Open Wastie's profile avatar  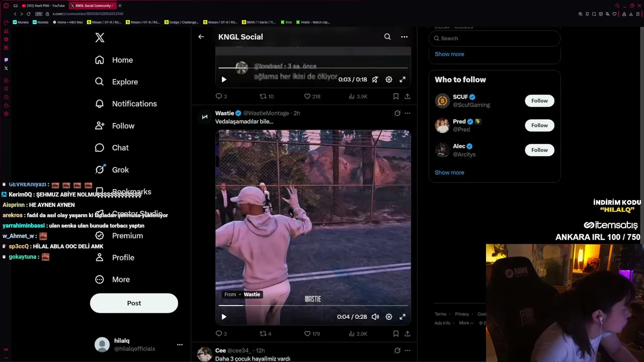[x=204, y=117]
